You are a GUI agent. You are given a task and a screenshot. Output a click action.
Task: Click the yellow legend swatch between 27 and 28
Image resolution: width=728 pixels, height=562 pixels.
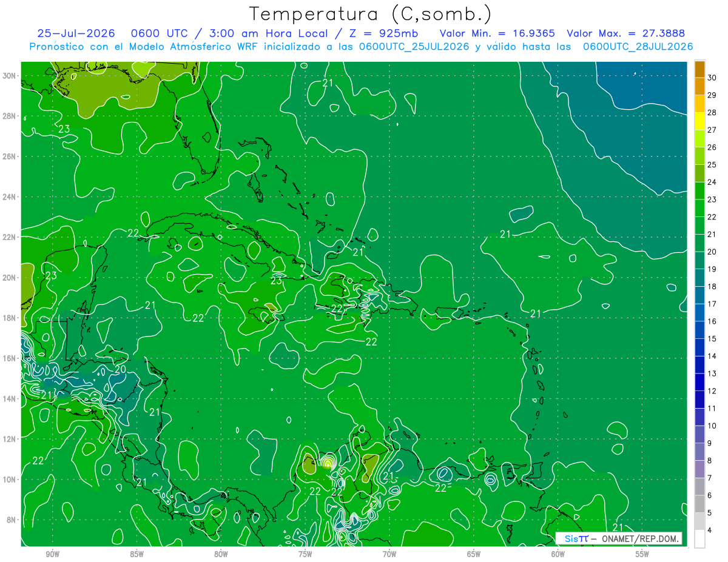699,121
